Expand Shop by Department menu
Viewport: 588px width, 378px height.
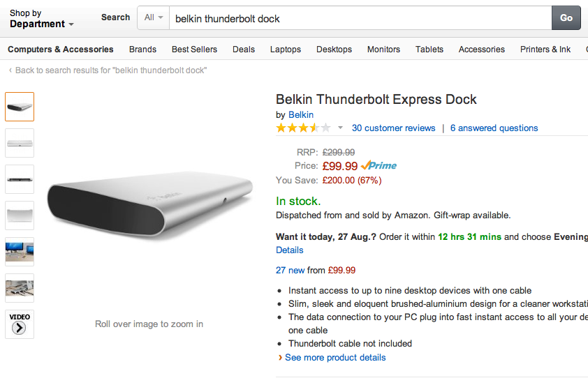click(x=42, y=19)
